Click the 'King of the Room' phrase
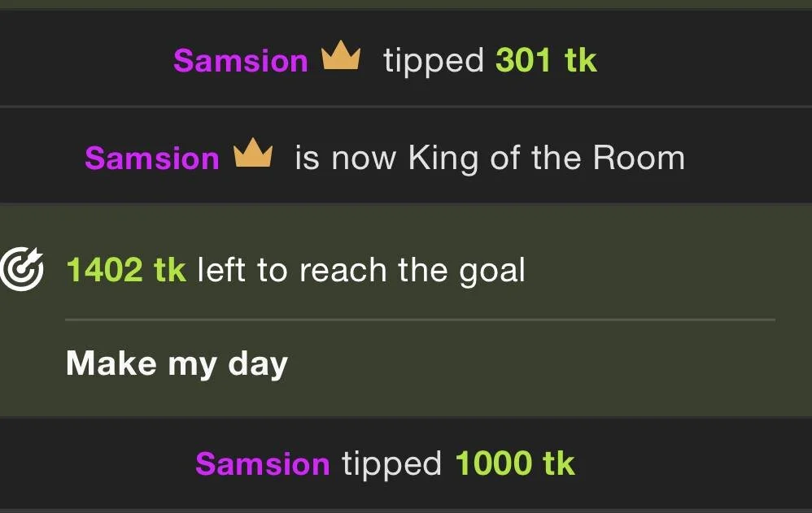The height and width of the screenshot is (513, 812). 546,158
